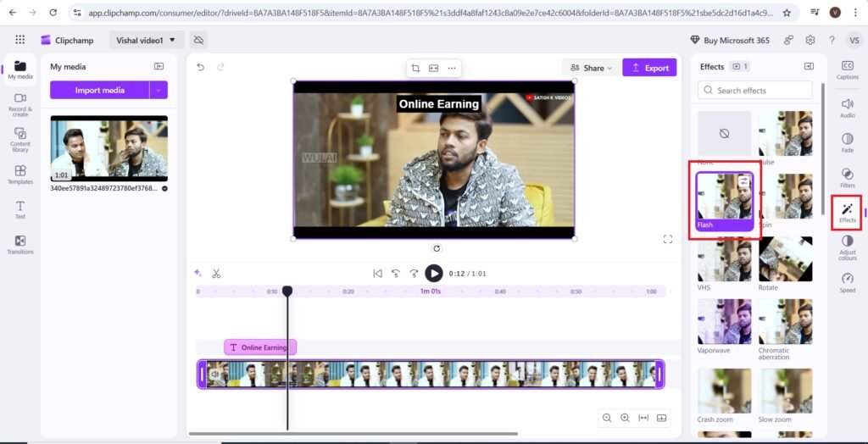Click the Export button
Viewport: 868px width, 444px height.
tap(649, 68)
